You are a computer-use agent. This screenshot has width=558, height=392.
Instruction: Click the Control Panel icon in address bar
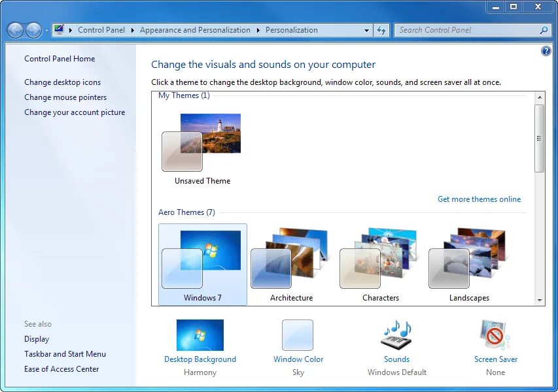coord(59,30)
